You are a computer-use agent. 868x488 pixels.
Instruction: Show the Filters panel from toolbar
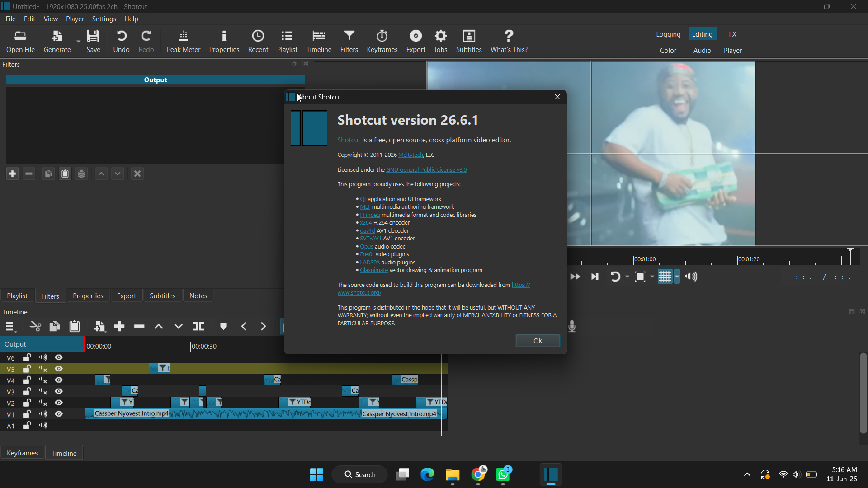(349, 42)
